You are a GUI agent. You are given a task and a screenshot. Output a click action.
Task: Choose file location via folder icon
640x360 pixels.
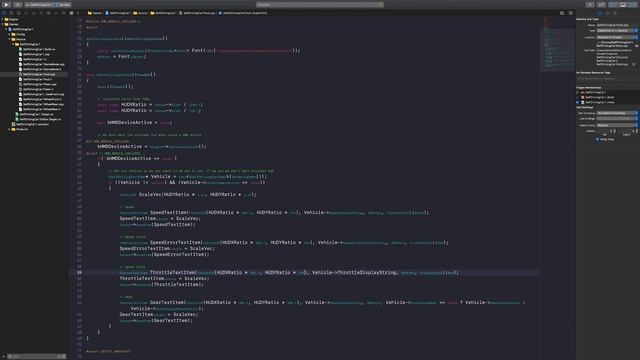click(636, 46)
